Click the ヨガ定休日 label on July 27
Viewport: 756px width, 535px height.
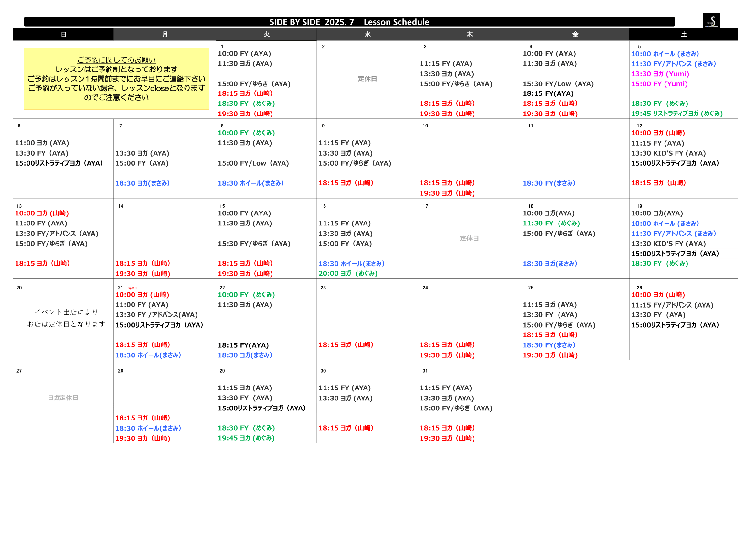pos(63,398)
